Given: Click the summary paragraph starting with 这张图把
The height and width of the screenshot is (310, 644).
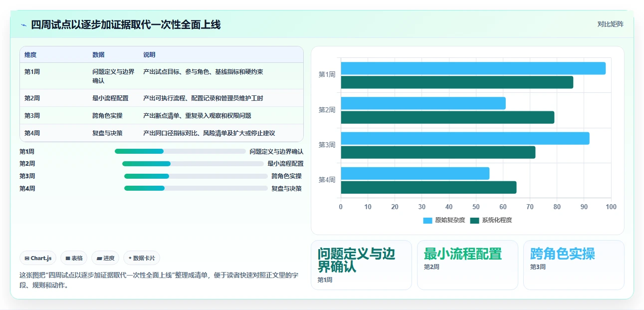Looking at the screenshot, I should (x=159, y=281).
